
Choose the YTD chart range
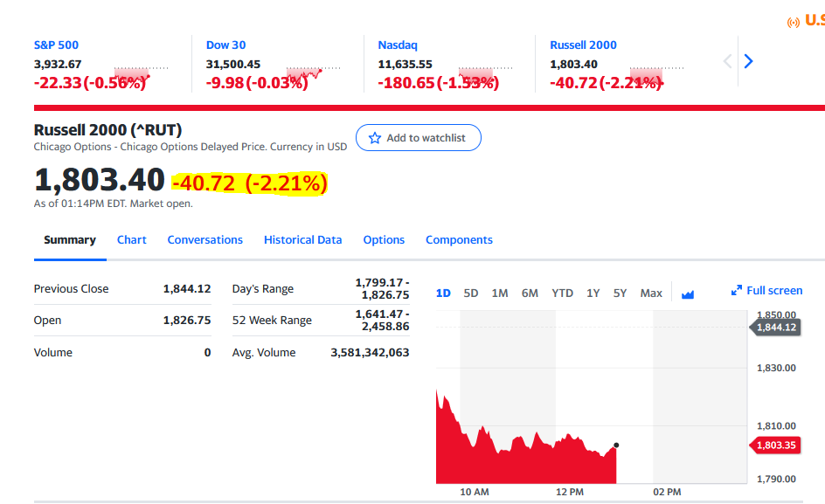coord(563,293)
